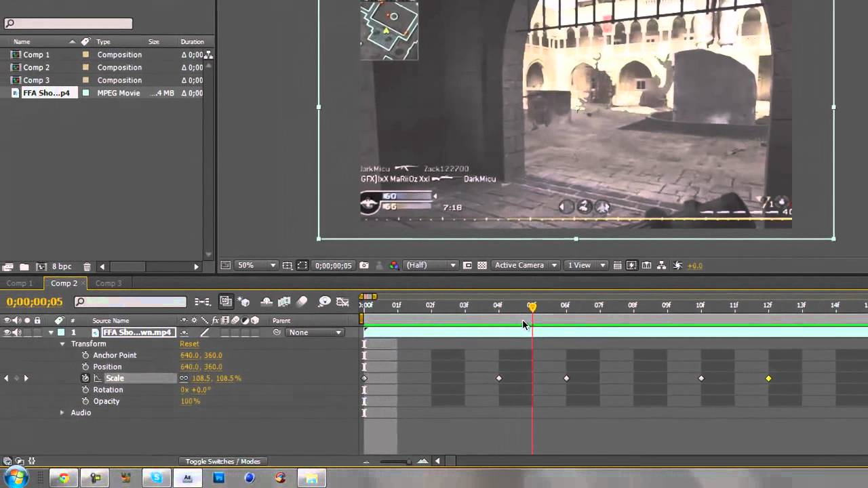This screenshot has width=868, height=488.
Task: Toggle the Opacity stopwatch
Action: point(85,401)
